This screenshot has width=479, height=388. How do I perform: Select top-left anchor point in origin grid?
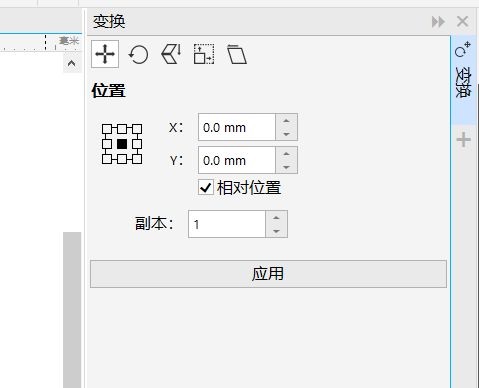[x=107, y=129]
